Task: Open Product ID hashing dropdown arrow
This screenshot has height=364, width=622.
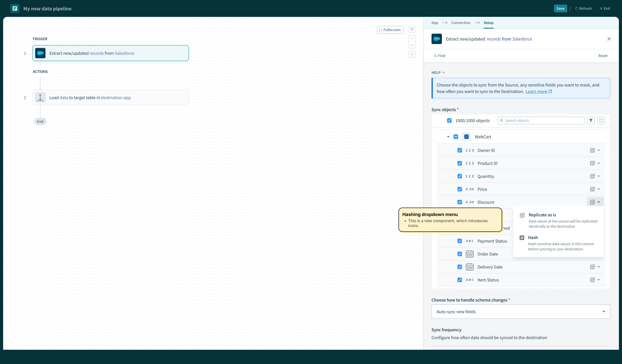Action: pos(599,163)
